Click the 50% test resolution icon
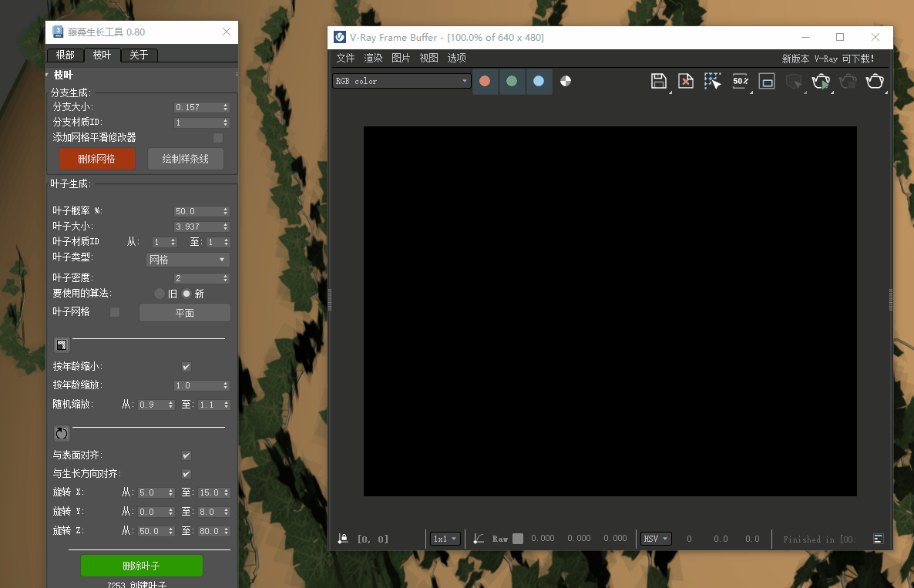The image size is (914, 588). click(x=740, y=81)
